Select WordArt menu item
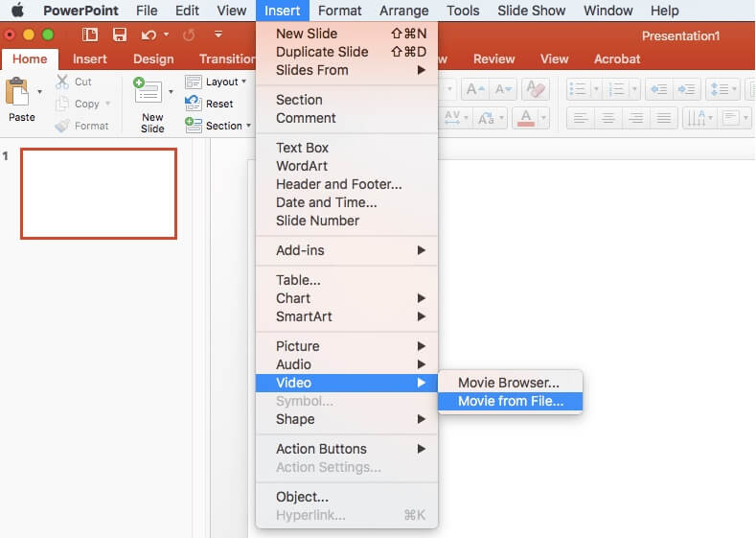 click(347, 166)
